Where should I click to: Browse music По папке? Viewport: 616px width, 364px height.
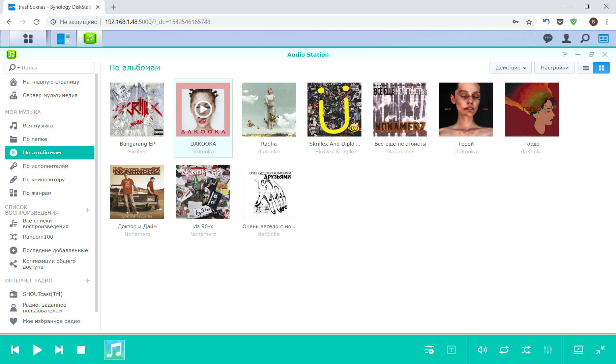point(50,139)
